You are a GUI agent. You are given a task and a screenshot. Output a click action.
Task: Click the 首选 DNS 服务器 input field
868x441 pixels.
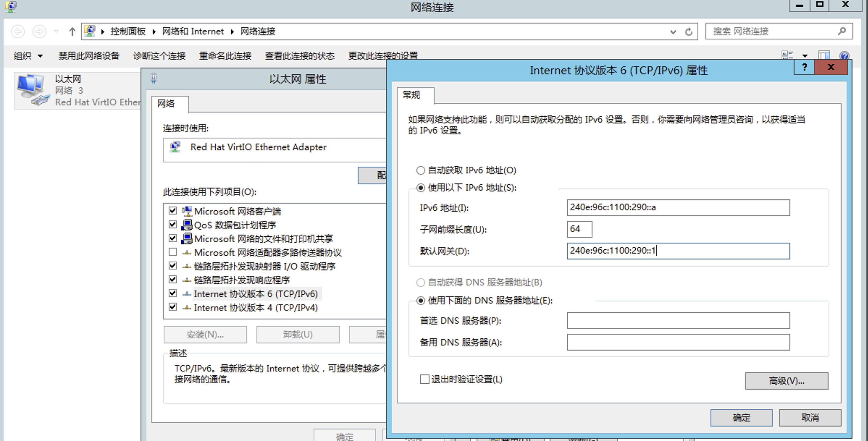tap(678, 320)
